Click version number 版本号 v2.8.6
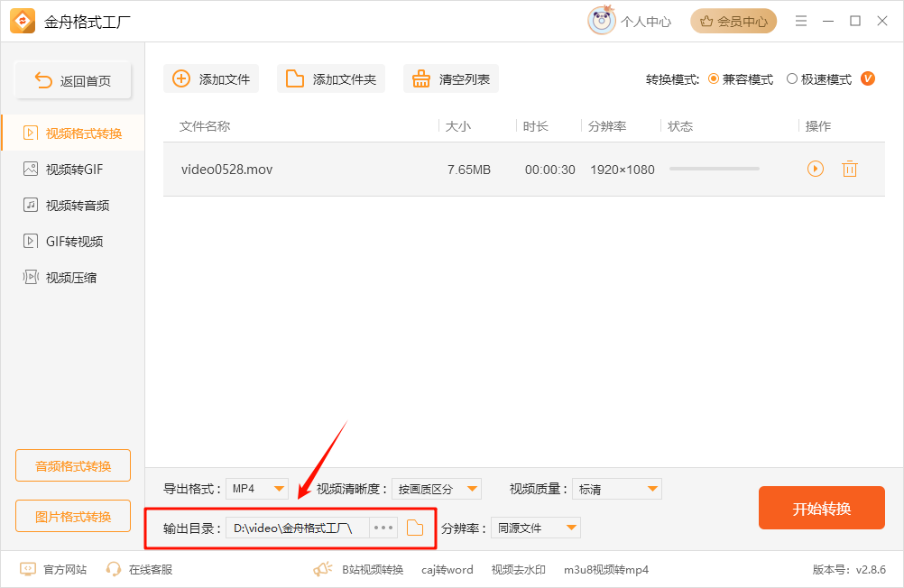904x588 pixels. tap(849, 570)
